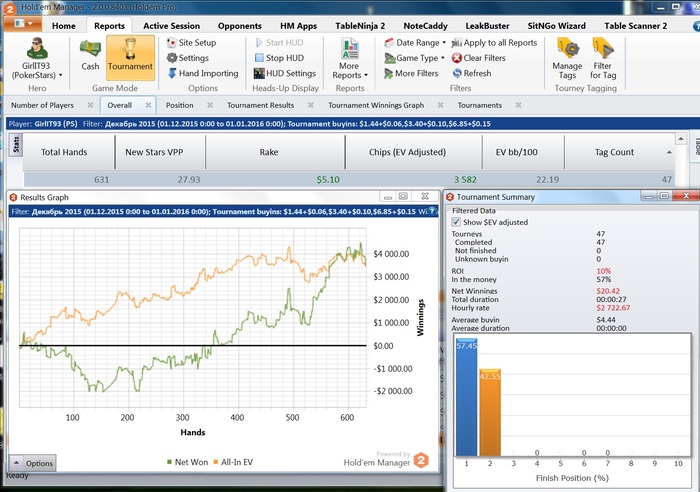The width and height of the screenshot is (700, 492).
Task: Open HUD Settings
Action: coord(285,73)
